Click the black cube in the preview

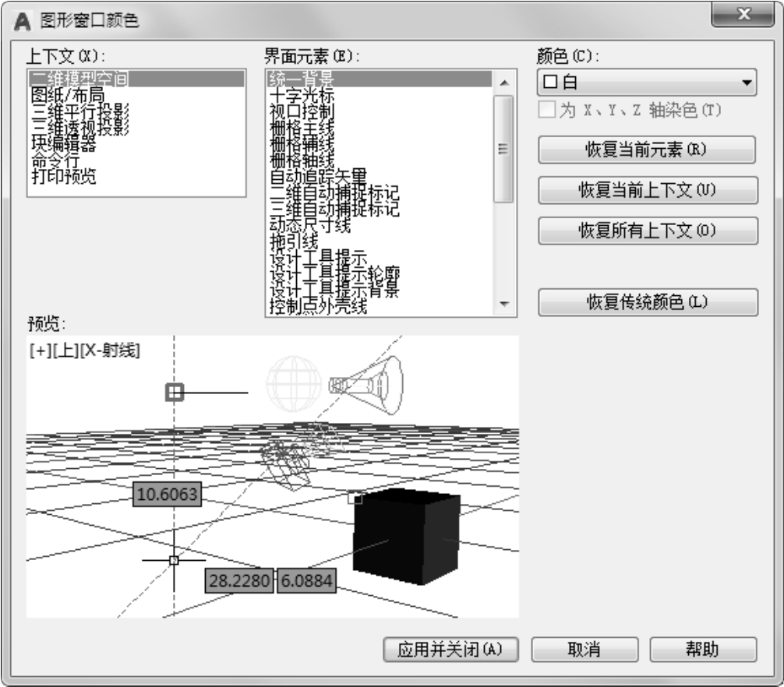pos(404,539)
